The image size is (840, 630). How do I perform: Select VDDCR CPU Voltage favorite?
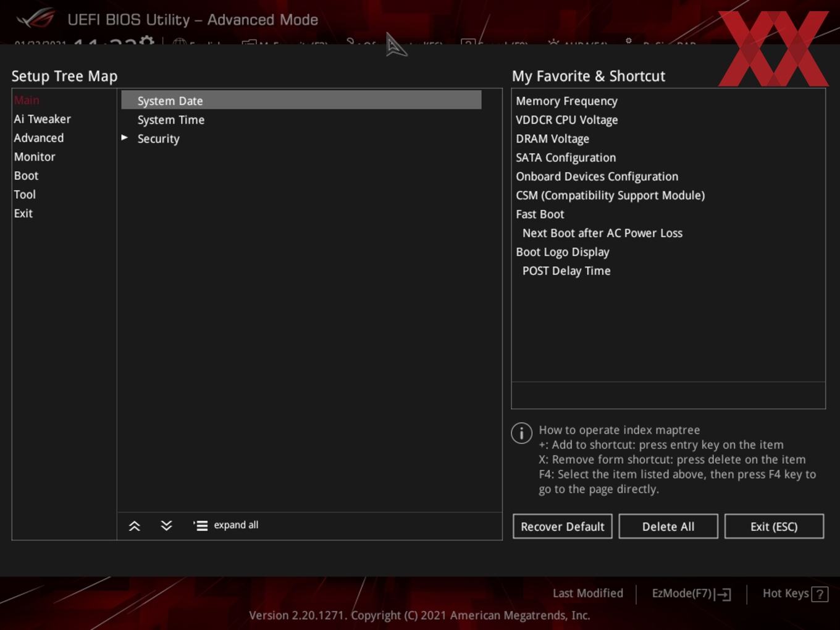[x=567, y=120]
